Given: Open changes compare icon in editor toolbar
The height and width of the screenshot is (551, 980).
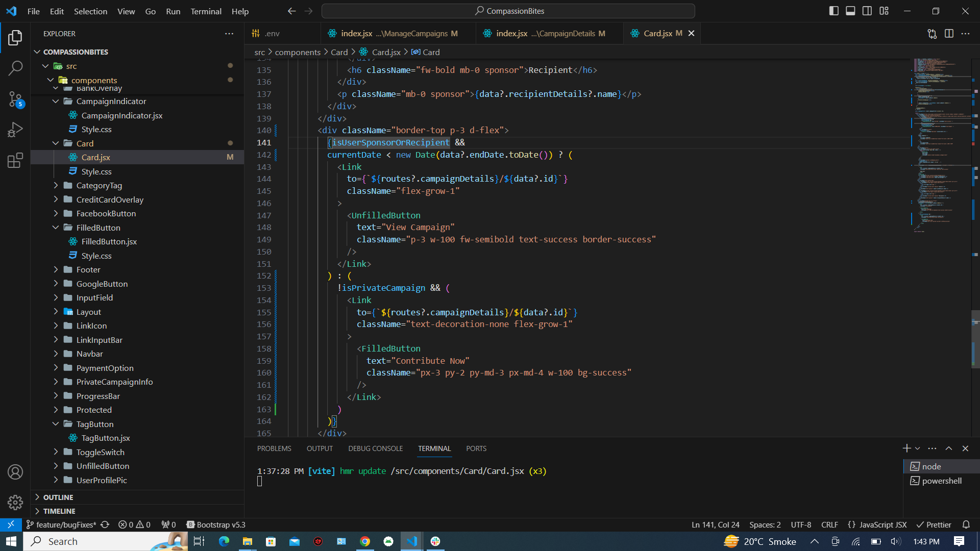Looking at the screenshot, I should [932, 34].
